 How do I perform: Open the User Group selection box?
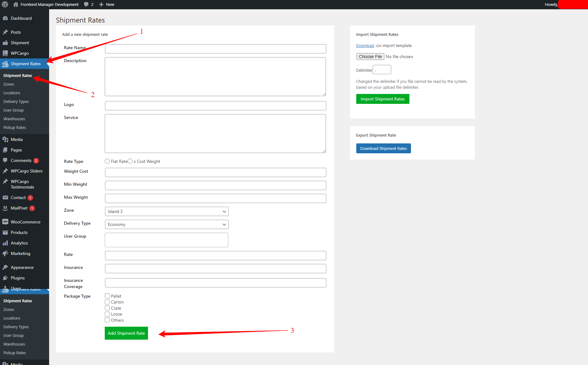pyautogui.click(x=167, y=240)
